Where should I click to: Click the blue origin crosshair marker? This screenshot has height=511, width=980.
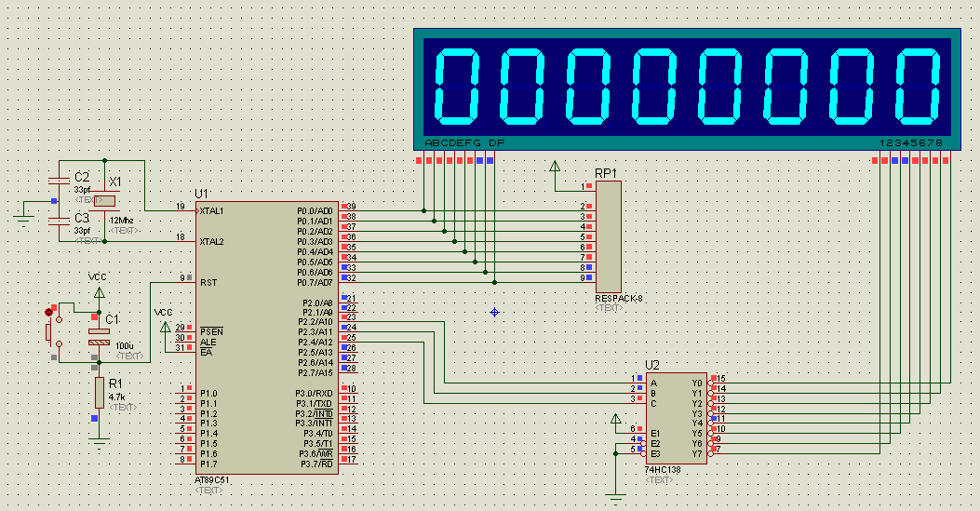pyautogui.click(x=494, y=312)
